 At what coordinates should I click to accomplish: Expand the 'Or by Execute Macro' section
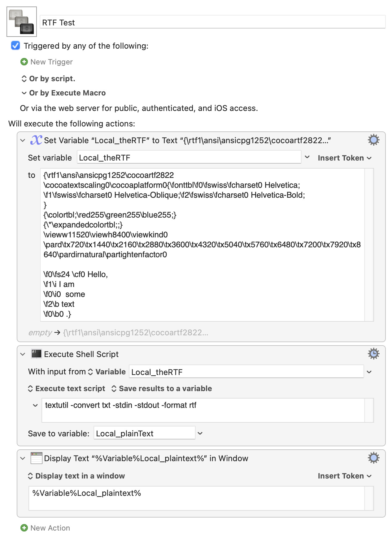pyautogui.click(x=24, y=93)
